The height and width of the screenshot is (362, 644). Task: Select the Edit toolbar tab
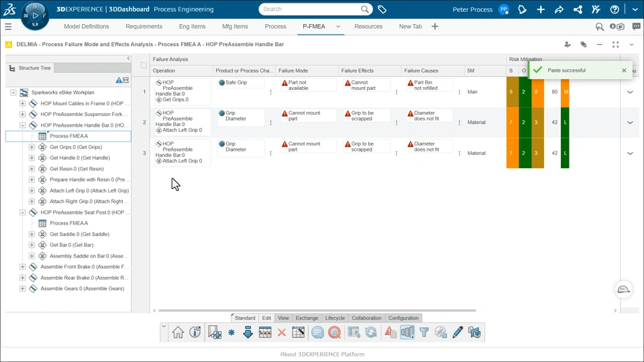pyautogui.click(x=266, y=318)
